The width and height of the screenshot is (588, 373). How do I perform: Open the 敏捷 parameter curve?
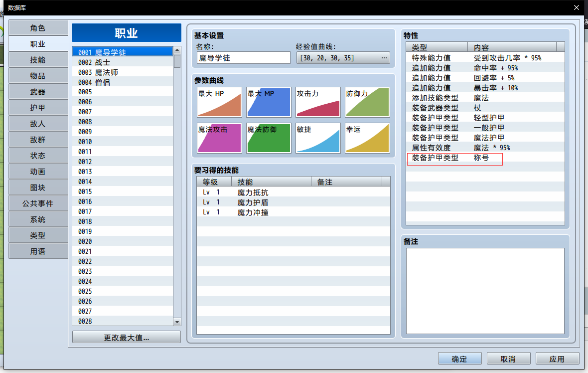pyautogui.click(x=318, y=138)
